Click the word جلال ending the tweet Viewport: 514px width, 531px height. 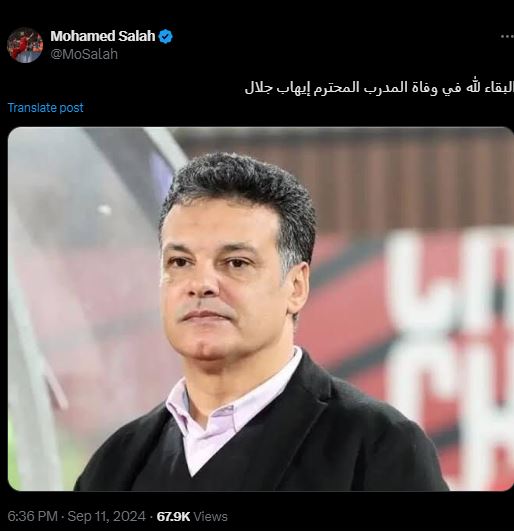point(258,88)
